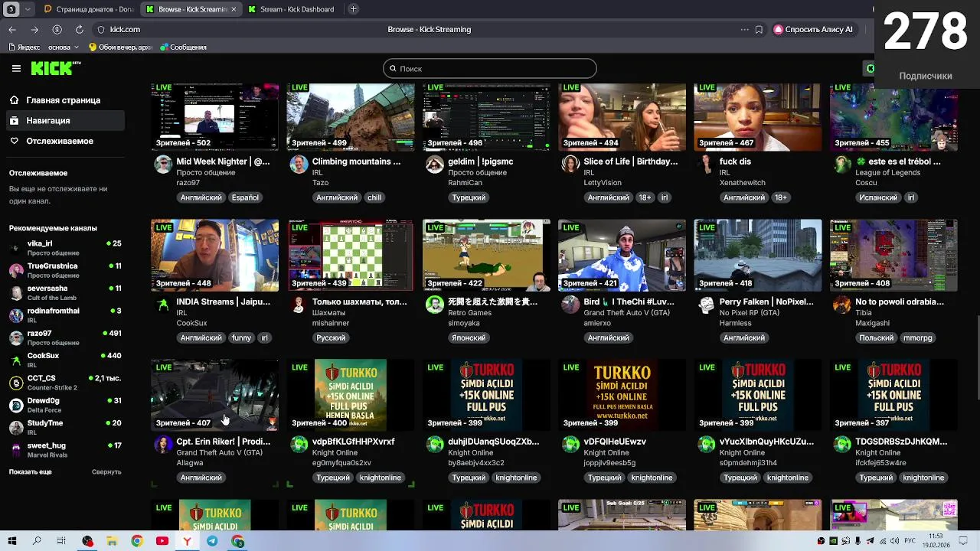Viewport: 980px width, 551px height.
Task: Open 'Яндекс' bookmark
Action: [24, 47]
